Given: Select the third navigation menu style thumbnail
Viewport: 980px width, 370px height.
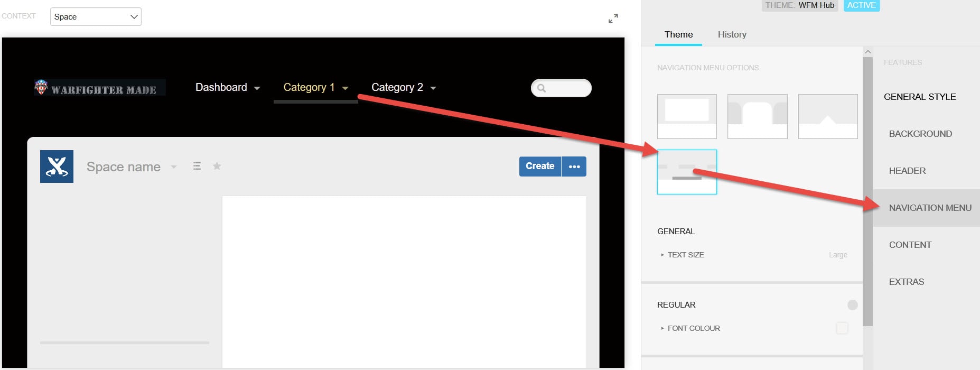Looking at the screenshot, I should [828, 116].
